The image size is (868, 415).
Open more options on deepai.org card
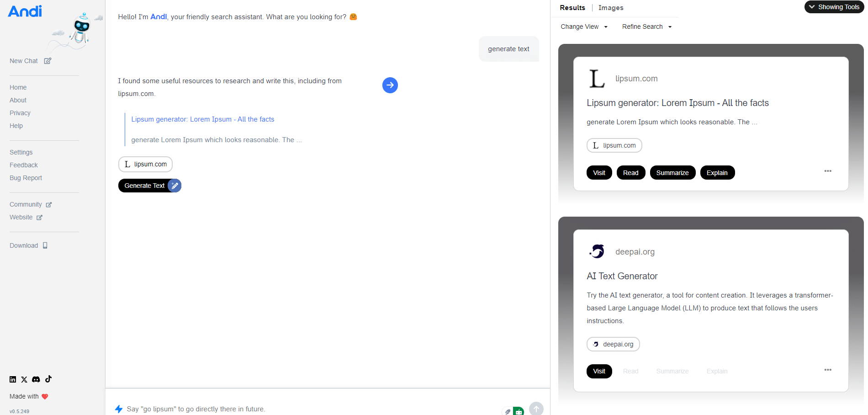(827, 370)
